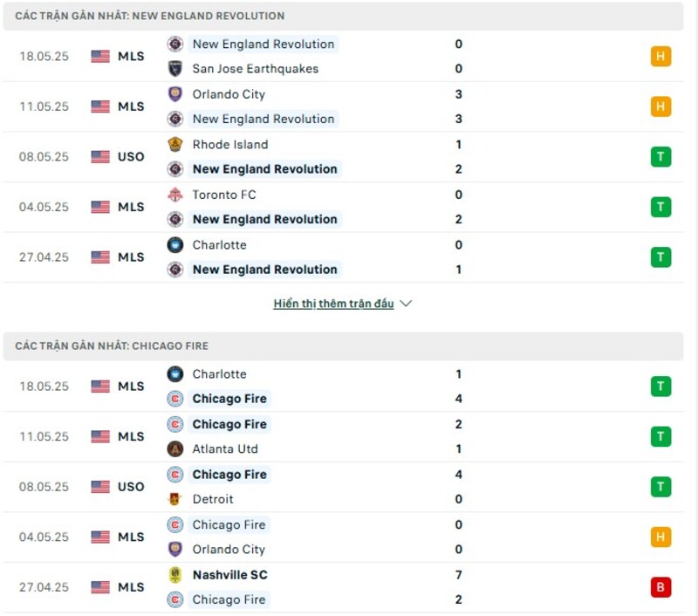
Task: Open New England Revolution team page link
Action: [263, 44]
